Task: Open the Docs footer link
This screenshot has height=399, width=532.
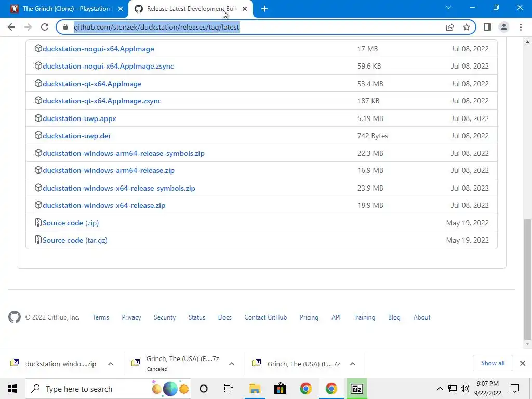Action: point(224,317)
